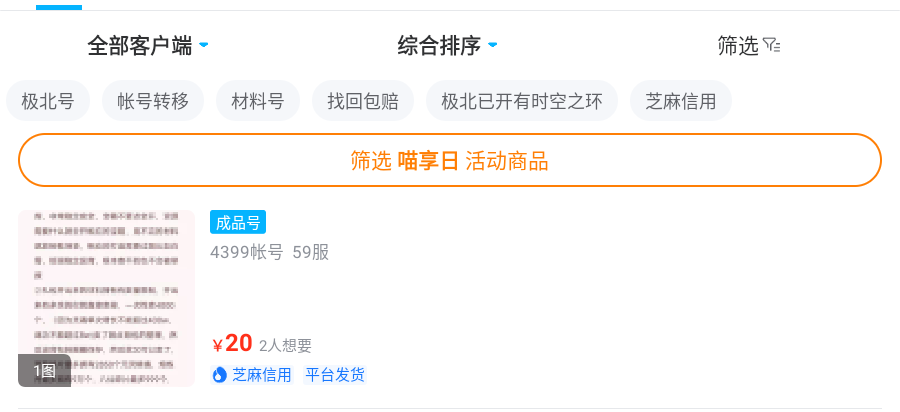This screenshot has height=412, width=900.
Task: Click the blue 成品号 tag
Action: pos(238,222)
